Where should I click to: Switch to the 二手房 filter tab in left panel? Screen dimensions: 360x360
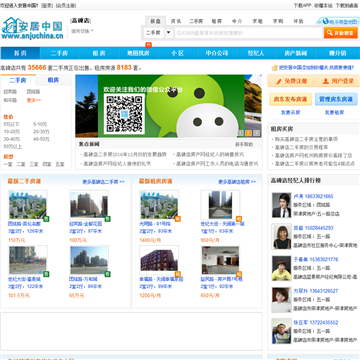click(18, 80)
